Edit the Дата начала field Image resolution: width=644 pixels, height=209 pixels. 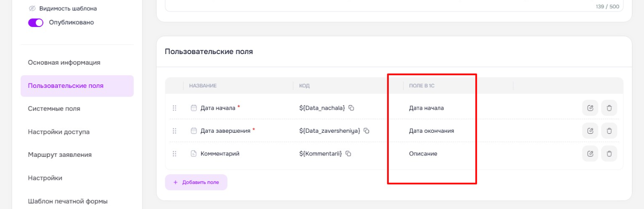590,108
